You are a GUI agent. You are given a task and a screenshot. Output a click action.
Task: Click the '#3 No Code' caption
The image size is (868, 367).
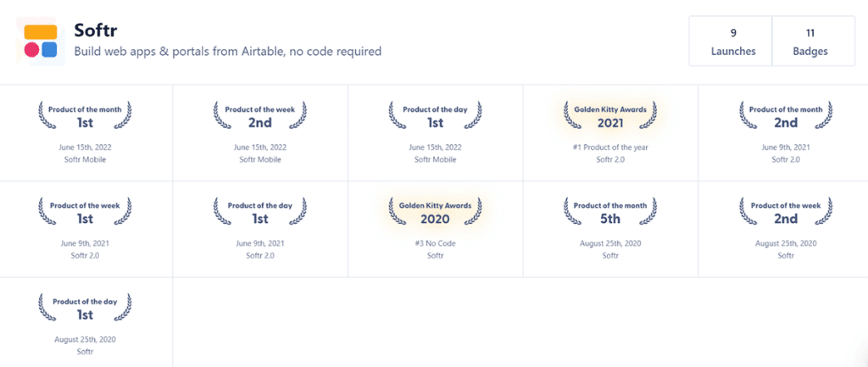click(436, 243)
